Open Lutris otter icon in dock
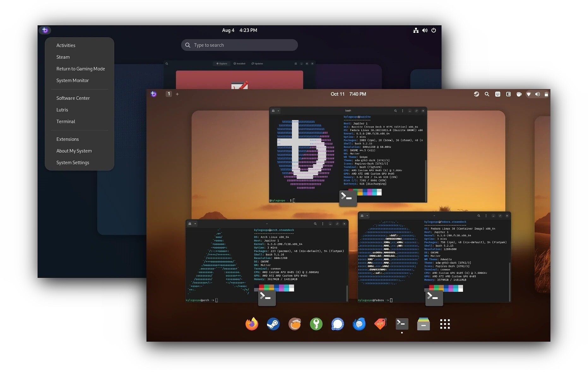Viewport: 588px width, 372px height. 294,324
